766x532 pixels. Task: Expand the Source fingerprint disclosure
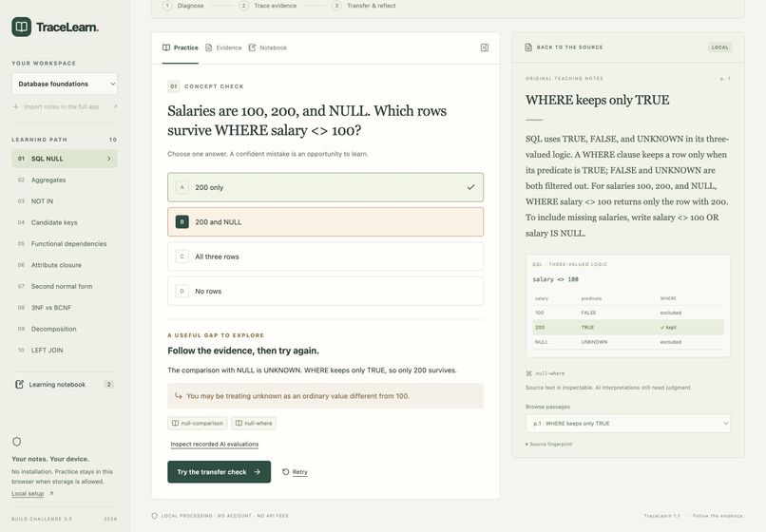549,444
